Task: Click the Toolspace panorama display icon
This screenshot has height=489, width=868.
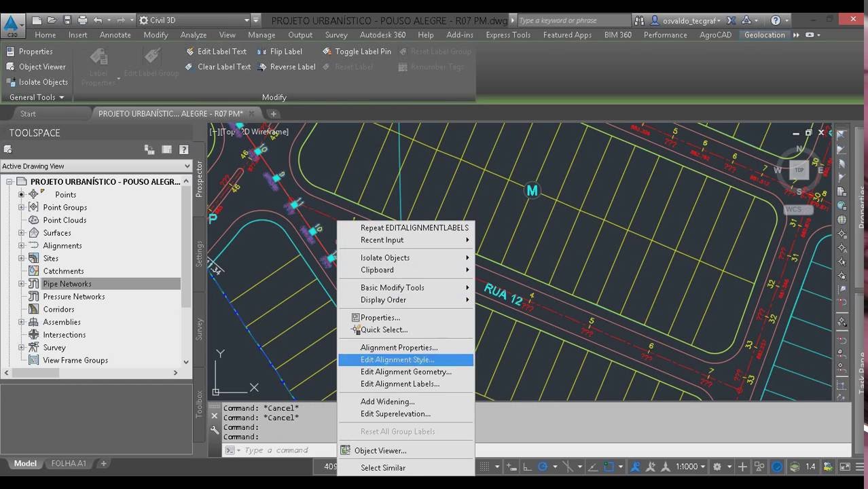Action: click(x=166, y=149)
